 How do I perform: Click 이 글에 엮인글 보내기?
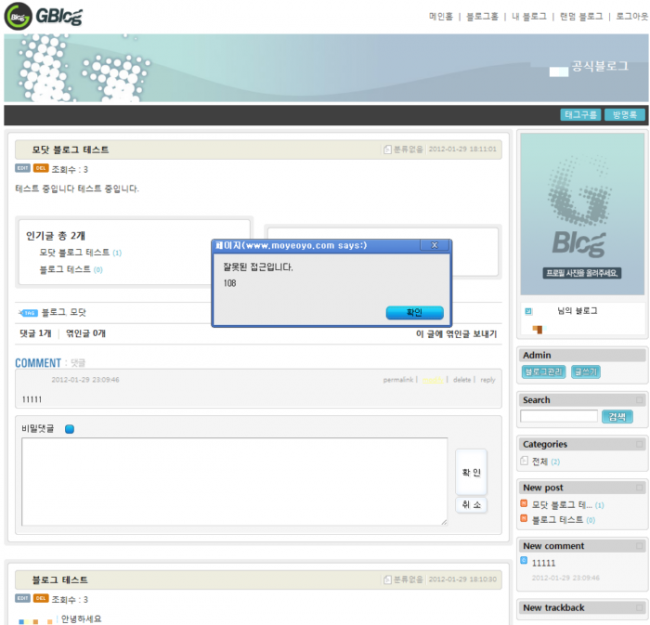[x=456, y=334]
